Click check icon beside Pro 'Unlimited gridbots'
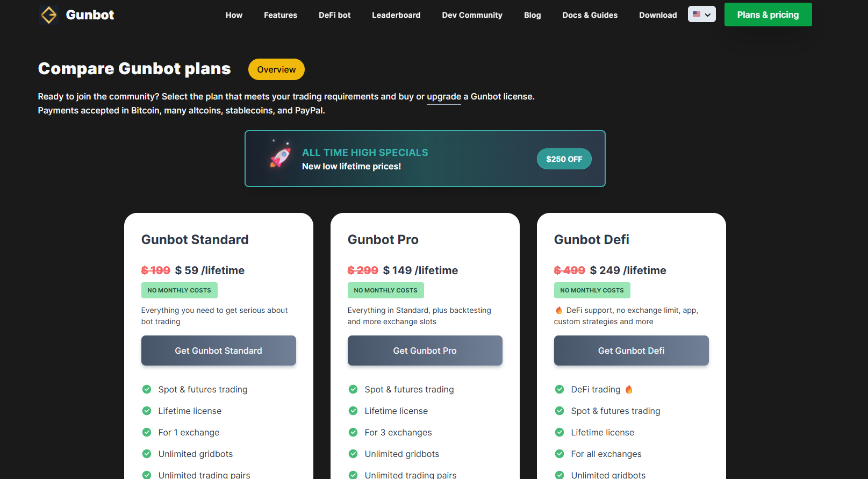The image size is (868, 479). (353, 454)
